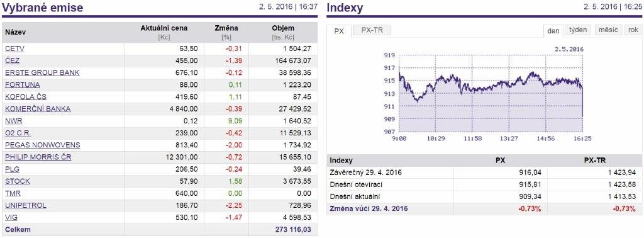Open PHILIP MORRIS ČR page
This screenshot has height=238, width=644.
tap(38, 157)
